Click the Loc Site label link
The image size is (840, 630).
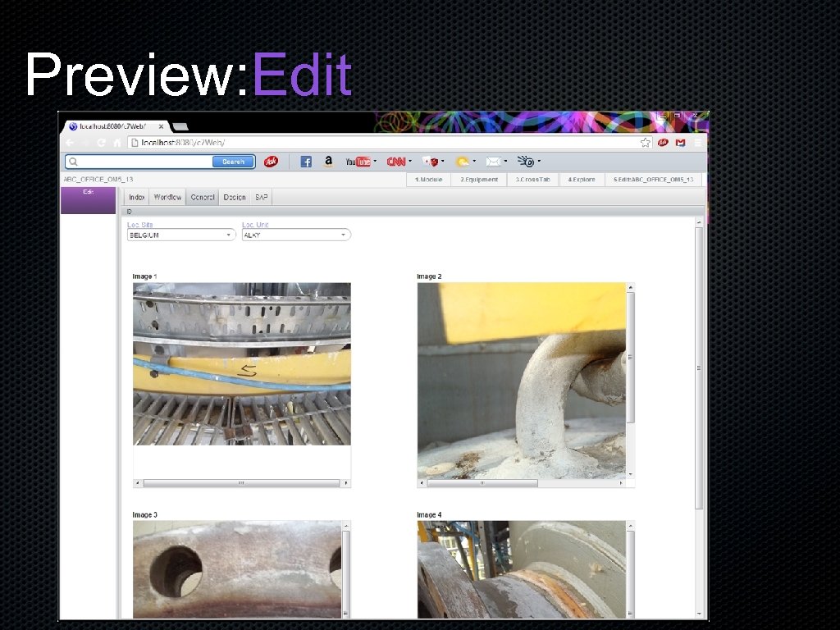coord(139,225)
